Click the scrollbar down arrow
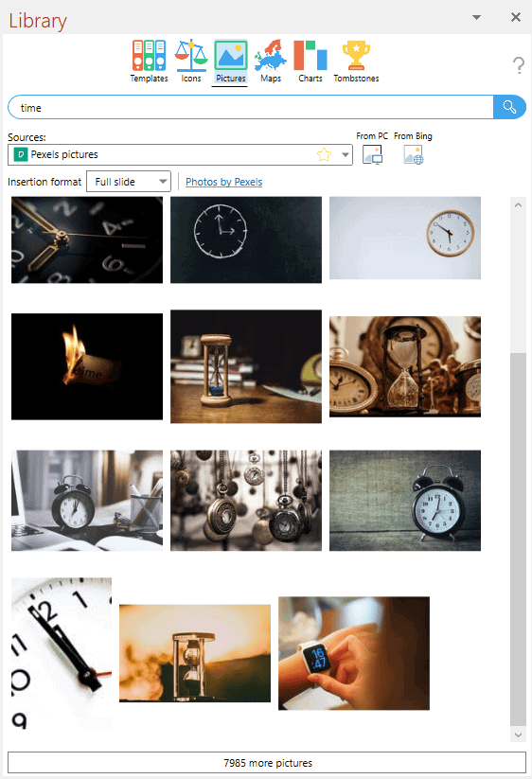The width and height of the screenshot is (532, 779). 518,735
